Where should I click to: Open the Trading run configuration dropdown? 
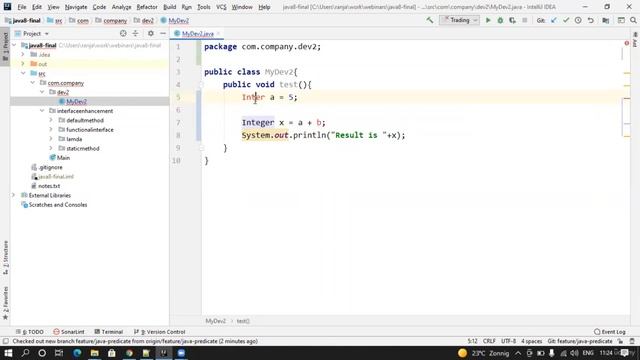click(459, 20)
